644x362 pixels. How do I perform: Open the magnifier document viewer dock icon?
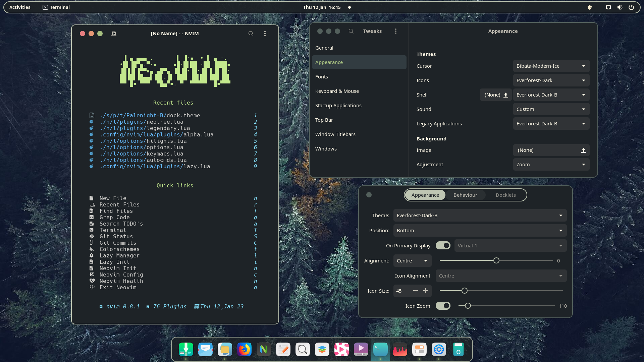pyautogui.click(x=303, y=349)
